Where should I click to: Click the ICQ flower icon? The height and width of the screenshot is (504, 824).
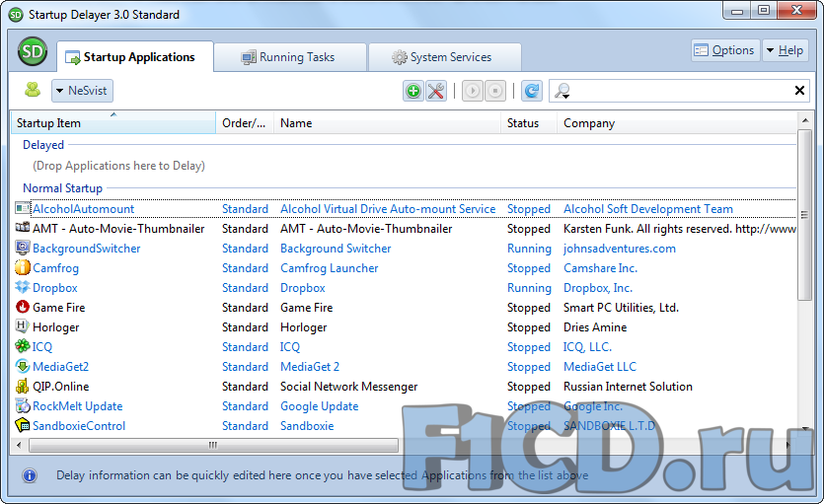pos(23,346)
